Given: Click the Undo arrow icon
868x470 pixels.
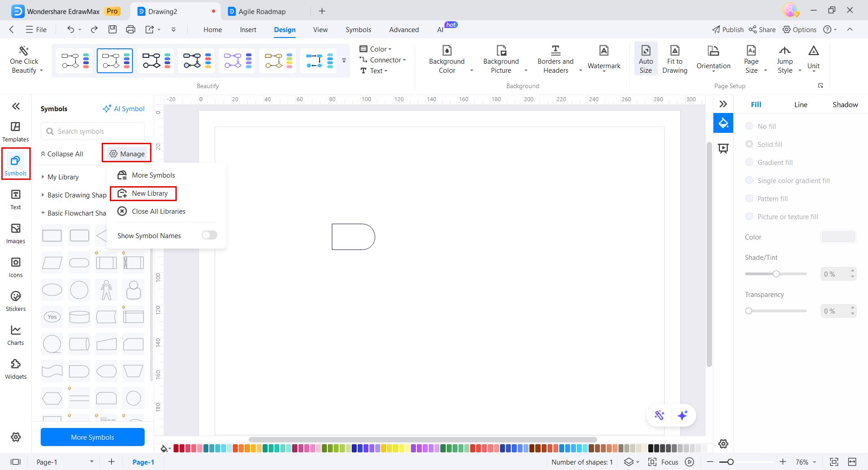Looking at the screenshot, I should coord(71,29).
